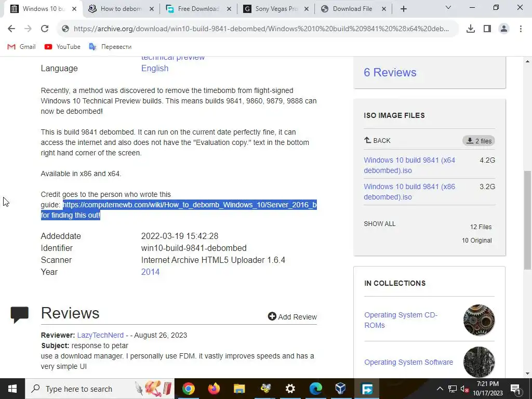Image resolution: width=532 pixels, height=399 pixels.
Task: Switch to the 'Download File' tab
Action: click(353, 9)
